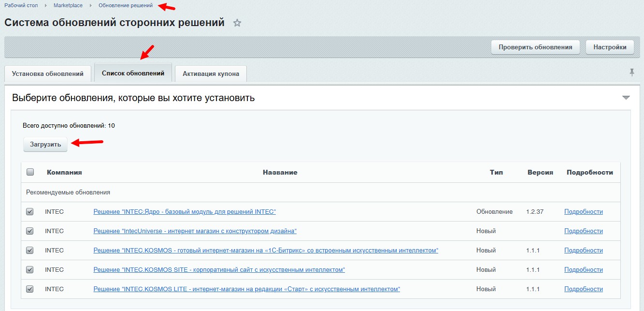The width and height of the screenshot is (644, 311).
Task: Open the INTEC.KOSMOS LITE интернет-магазин link
Action: coord(246,289)
